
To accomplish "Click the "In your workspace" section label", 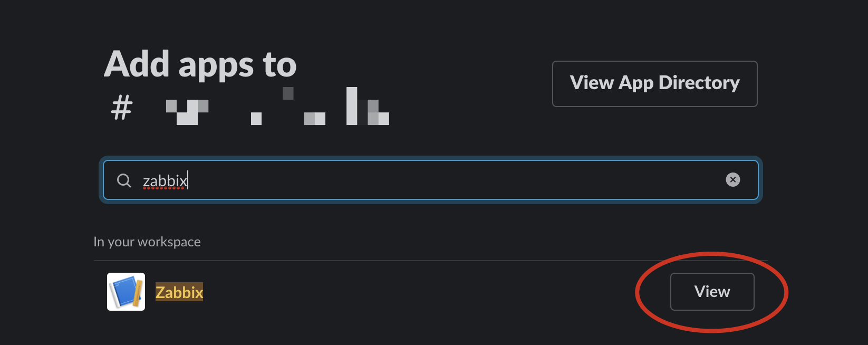I will tap(147, 242).
